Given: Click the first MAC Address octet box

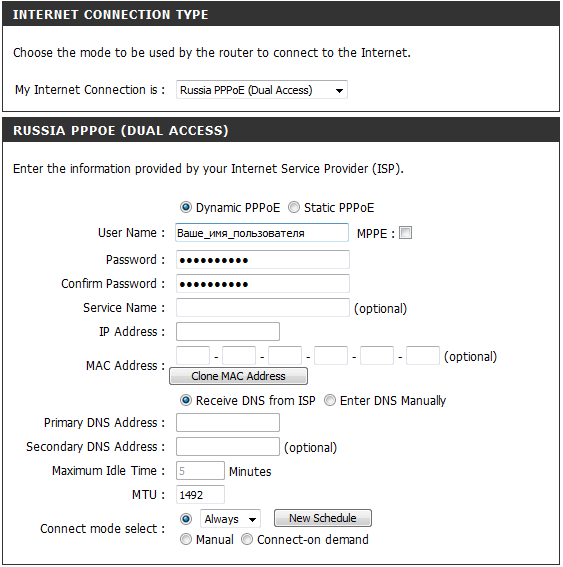Looking at the screenshot, I should coord(193,355).
